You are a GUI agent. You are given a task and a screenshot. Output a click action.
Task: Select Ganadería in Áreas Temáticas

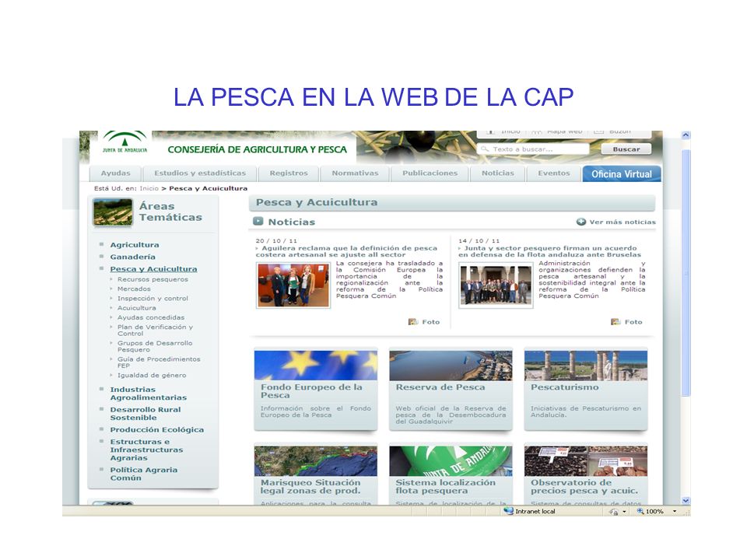coord(133,257)
